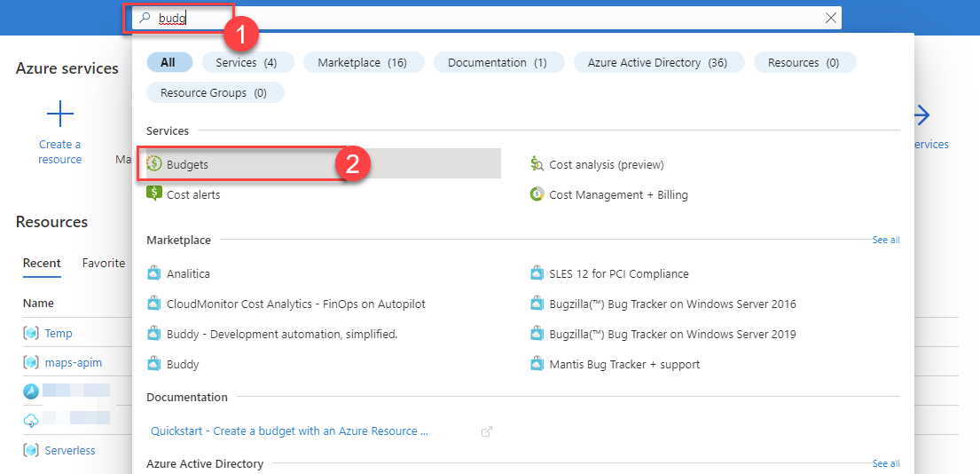
Task: Click Create a resource label
Action: pos(60,152)
